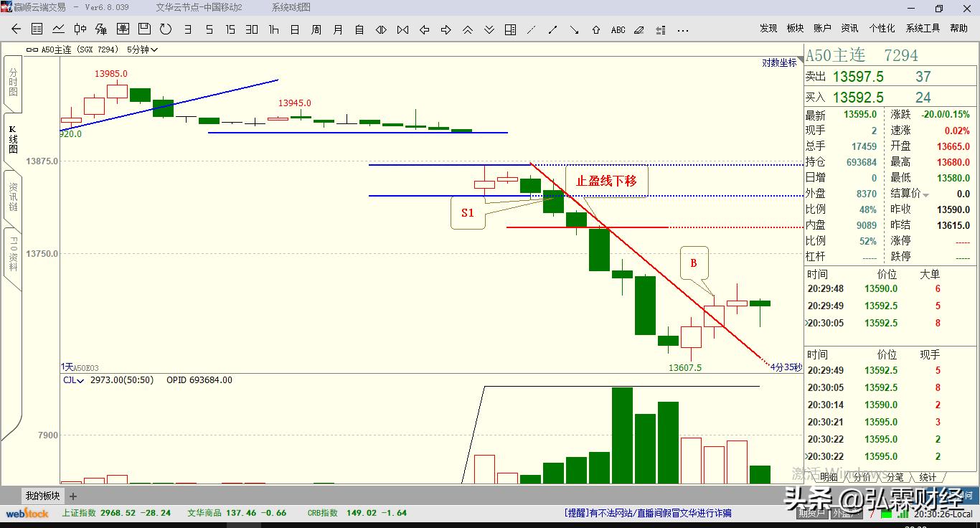Switch to the time-sharing line chart icon
The image size is (980, 528).
point(59,29)
